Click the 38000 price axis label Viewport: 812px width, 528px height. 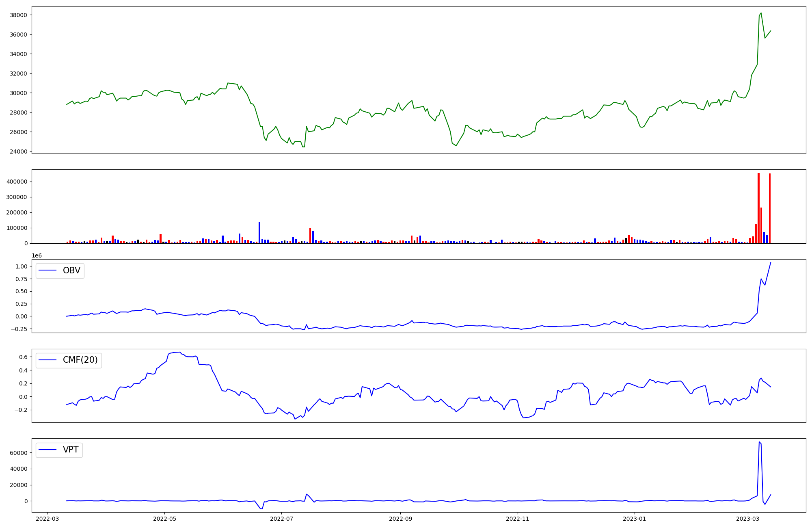pos(18,15)
